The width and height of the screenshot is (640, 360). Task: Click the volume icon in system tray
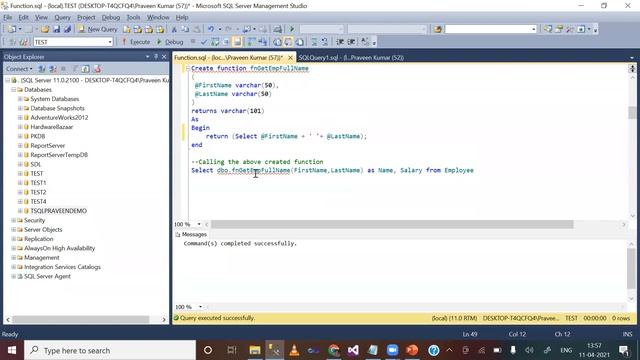pos(529,350)
